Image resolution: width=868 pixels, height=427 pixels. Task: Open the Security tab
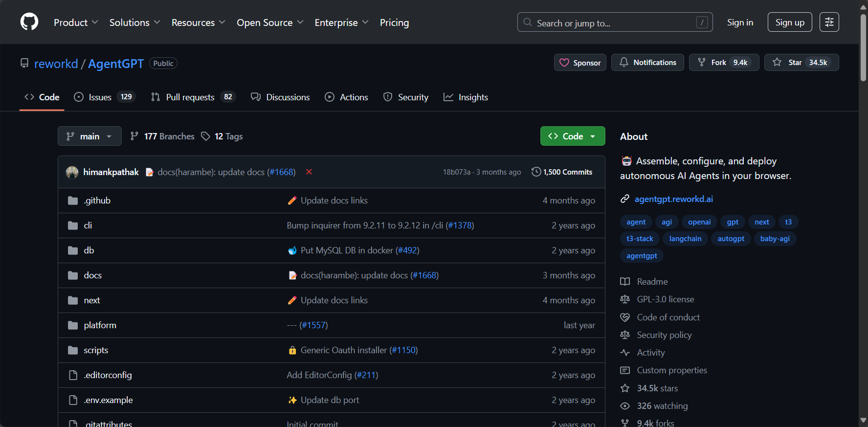coord(405,97)
